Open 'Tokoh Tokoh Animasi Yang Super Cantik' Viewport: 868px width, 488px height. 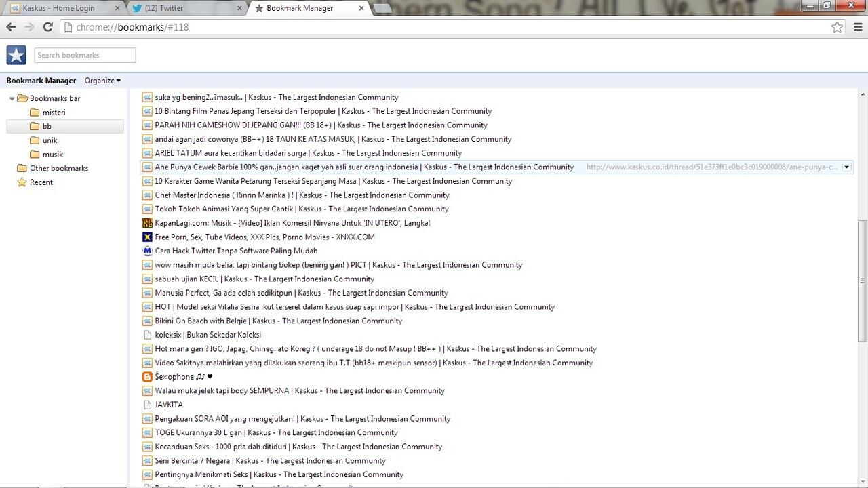pos(302,209)
